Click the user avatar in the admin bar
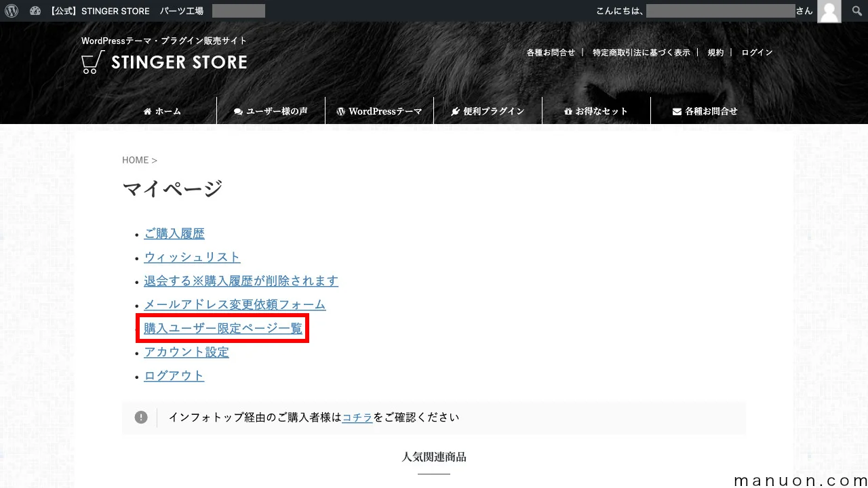Screen dimensions: 868x488 coord(829,12)
